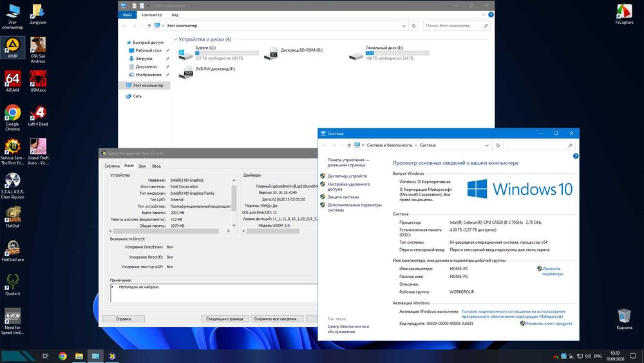644x363 pixels.
Task: Collapse the Explorer ribbon chevron
Action: pyautogui.click(x=484, y=15)
